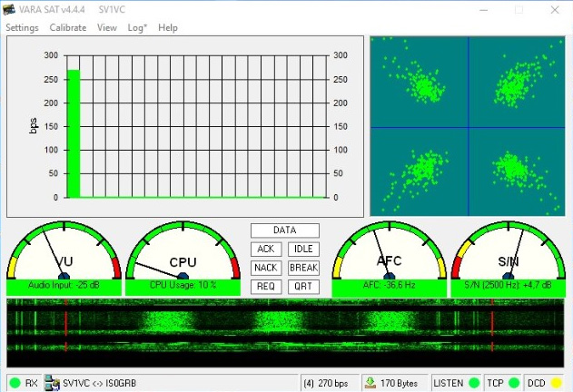
Task: Click the green RX status LED
Action: pos(15,383)
